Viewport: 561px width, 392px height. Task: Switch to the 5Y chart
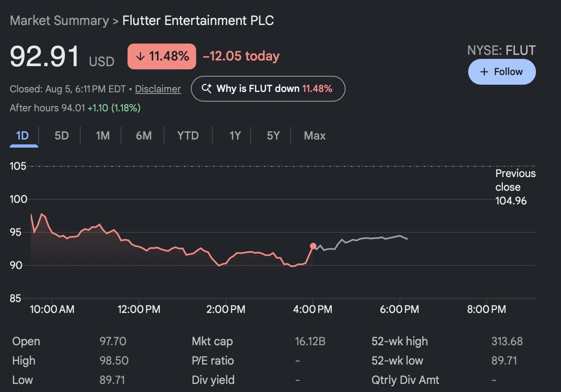point(273,136)
